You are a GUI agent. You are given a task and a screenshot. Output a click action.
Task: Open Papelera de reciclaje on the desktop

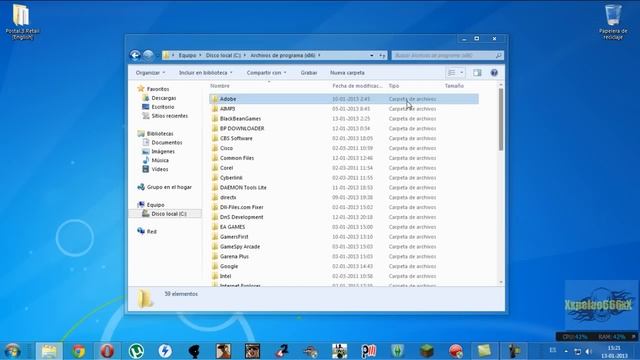point(613,21)
